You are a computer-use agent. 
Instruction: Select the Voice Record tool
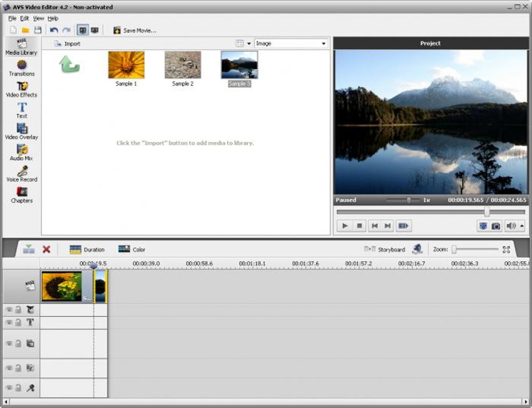point(21,173)
